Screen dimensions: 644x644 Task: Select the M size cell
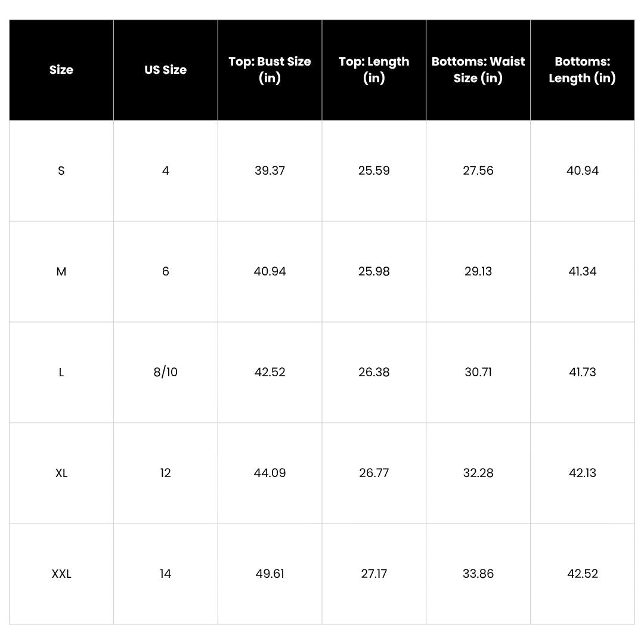61,271
